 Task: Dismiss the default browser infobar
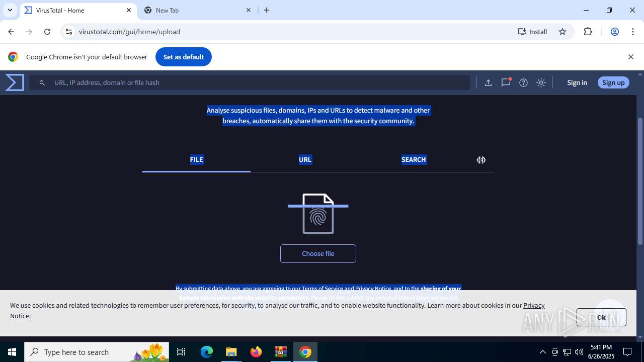[x=630, y=57]
